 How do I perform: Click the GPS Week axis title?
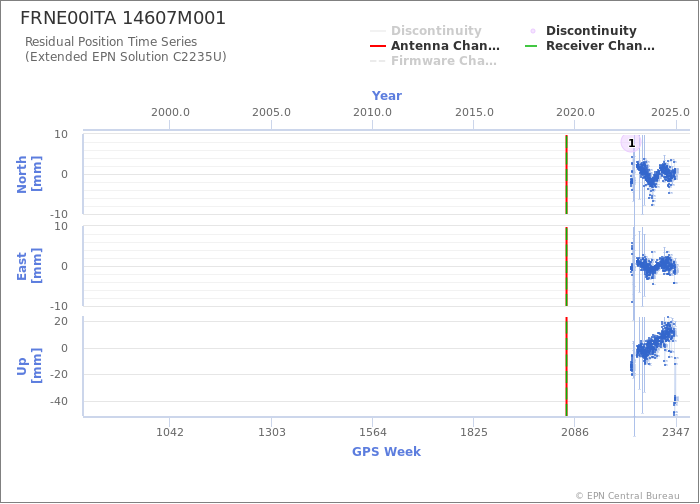[386, 451]
